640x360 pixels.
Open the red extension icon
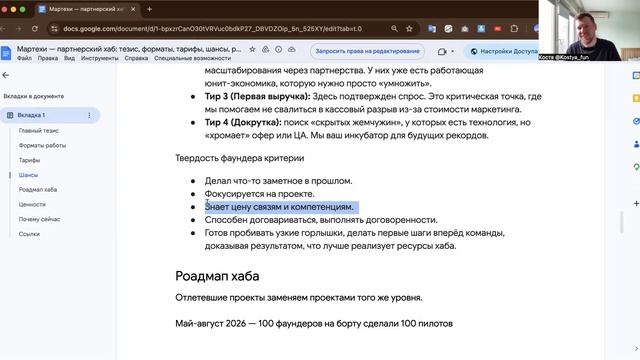(x=498, y=29)
